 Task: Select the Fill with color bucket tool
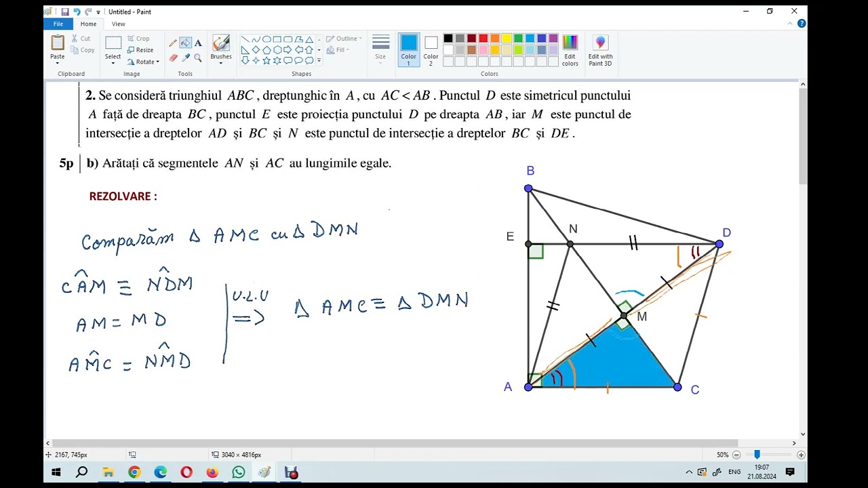(185, 43)
